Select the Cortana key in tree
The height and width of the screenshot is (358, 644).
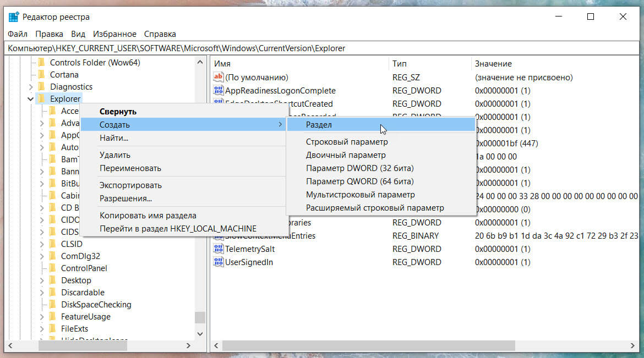64,74
